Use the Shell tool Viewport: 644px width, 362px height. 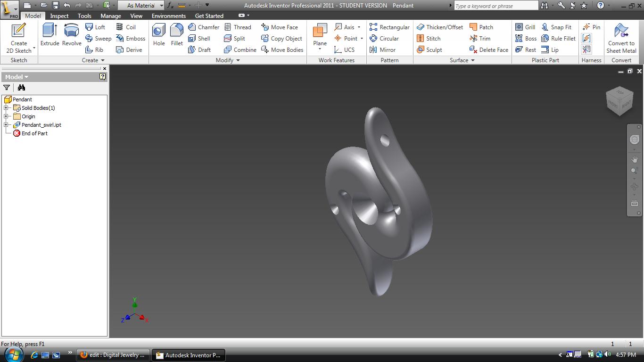[x=199, y=39]
